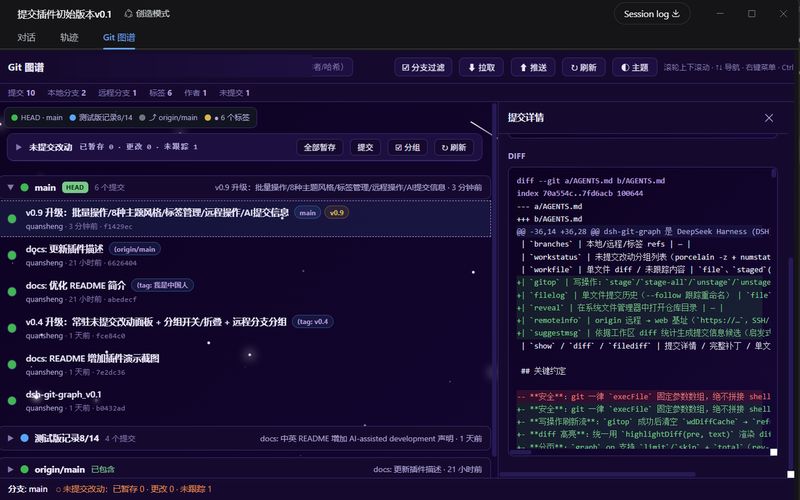
Task: Click the 未提交 1 statistic
Action: click(234, 93)
